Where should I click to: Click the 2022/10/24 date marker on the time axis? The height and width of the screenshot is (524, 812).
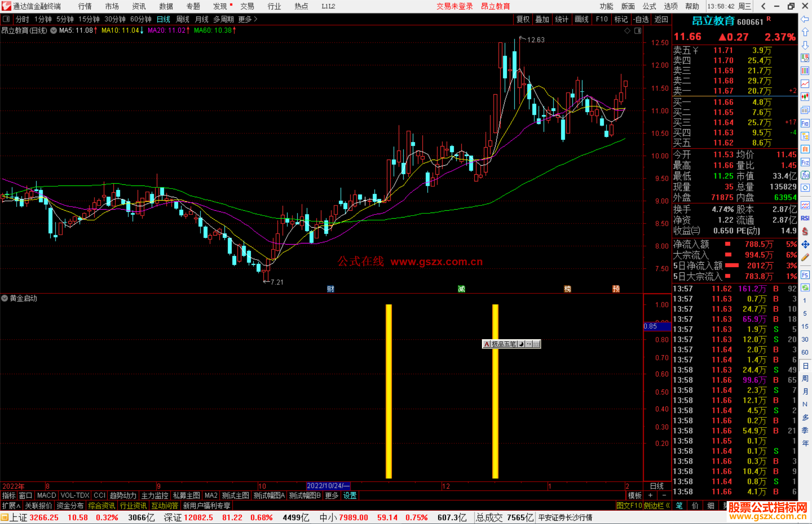[x=328, y=486]
